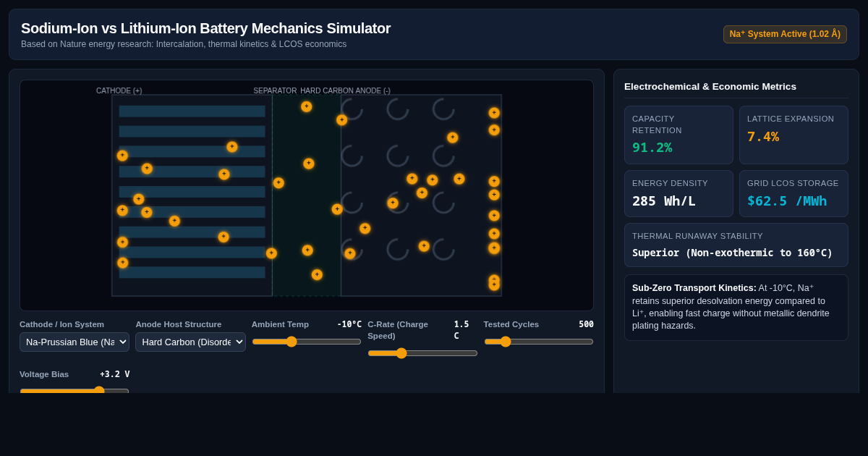The image size is (868, 456).
Task: Open the Anode Host Structure dropdown
Action: point(190,342)
